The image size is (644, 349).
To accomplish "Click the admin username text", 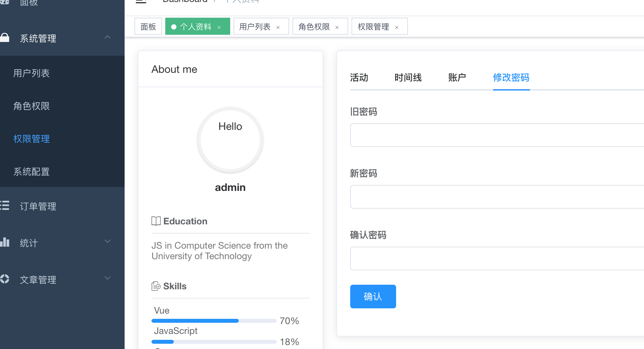I will point(230,187).
